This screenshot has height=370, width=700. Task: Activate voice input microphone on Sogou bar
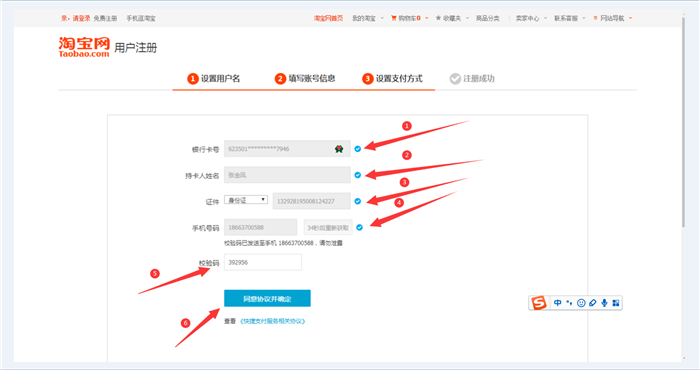(604, 303)
